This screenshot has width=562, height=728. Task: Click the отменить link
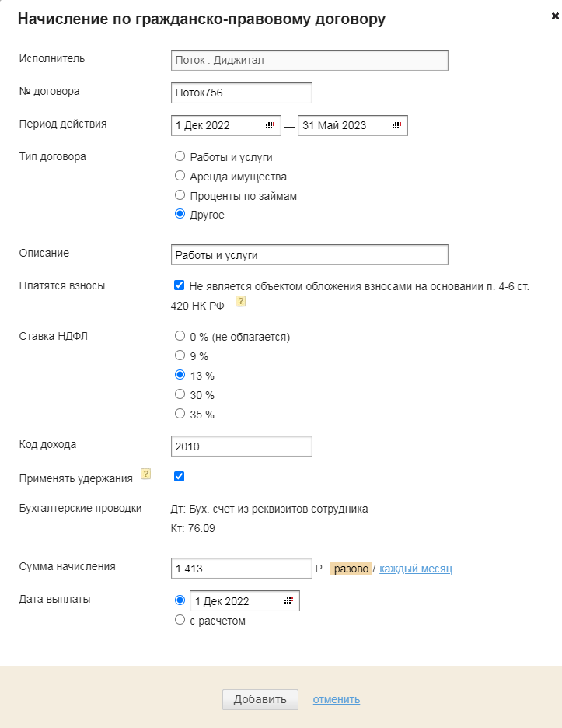[x=336, y=699]
